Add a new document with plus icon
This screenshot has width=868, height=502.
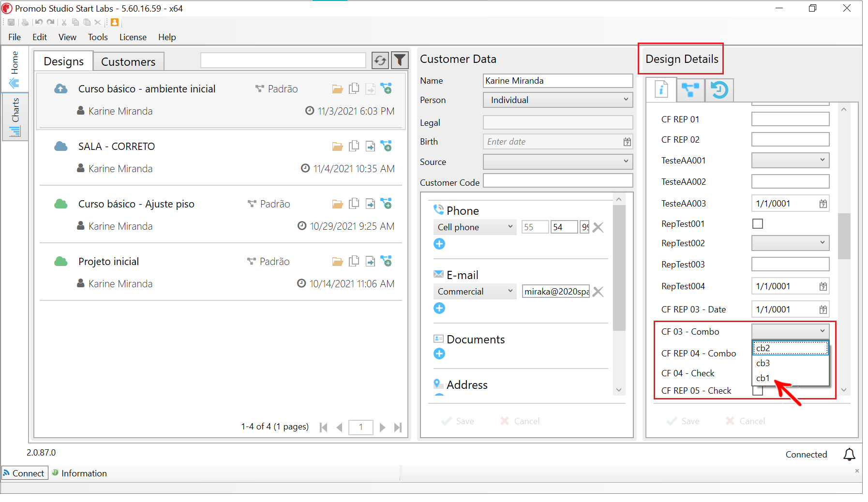[439, 354]
